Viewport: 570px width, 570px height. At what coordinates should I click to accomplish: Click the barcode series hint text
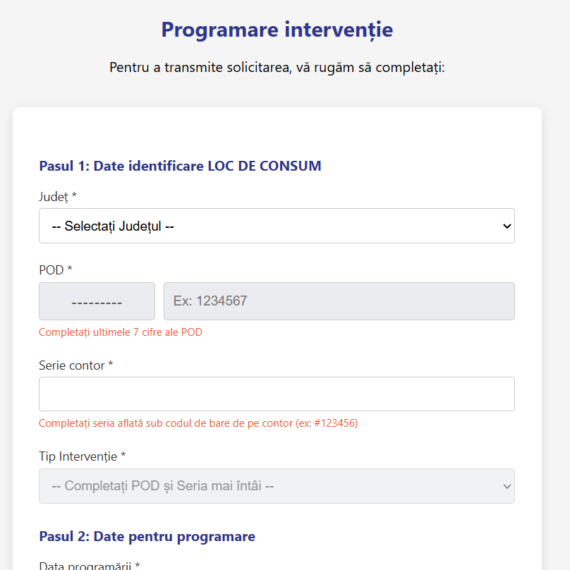(x=198, y=423)
